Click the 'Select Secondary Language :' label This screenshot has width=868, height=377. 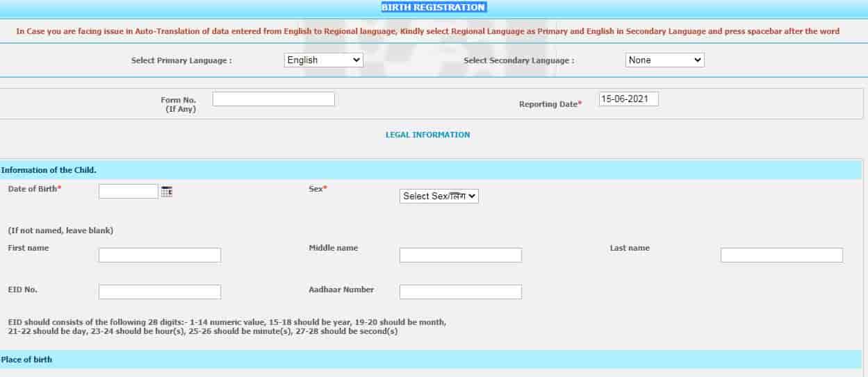(x=519, y=61)
